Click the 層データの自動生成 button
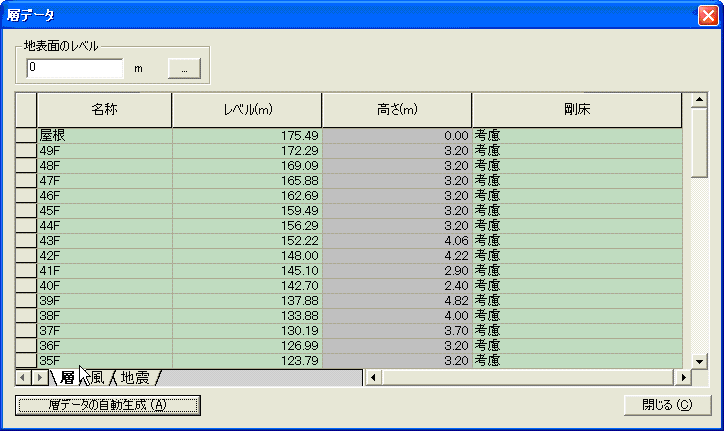This screenshot has height=431, width=724. [x=108, y=405]
